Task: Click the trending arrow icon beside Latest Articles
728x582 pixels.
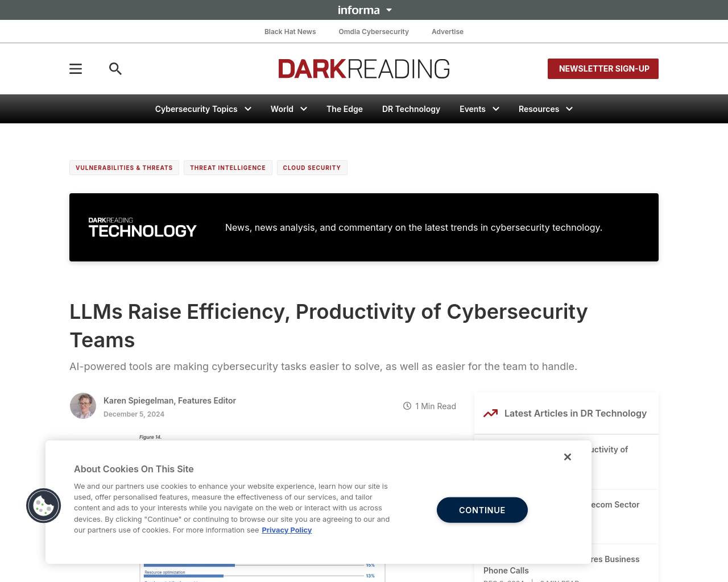Action: 491,413
